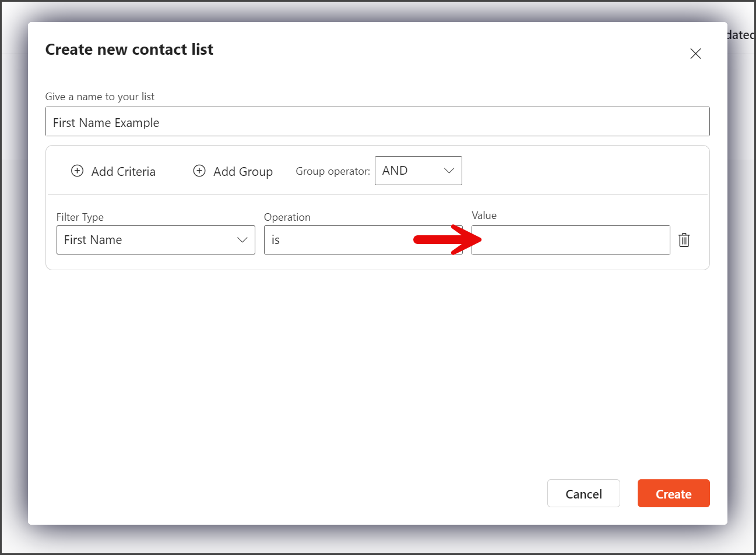
Task: Click the orange Create button
Action: click(x=674, y=494)
